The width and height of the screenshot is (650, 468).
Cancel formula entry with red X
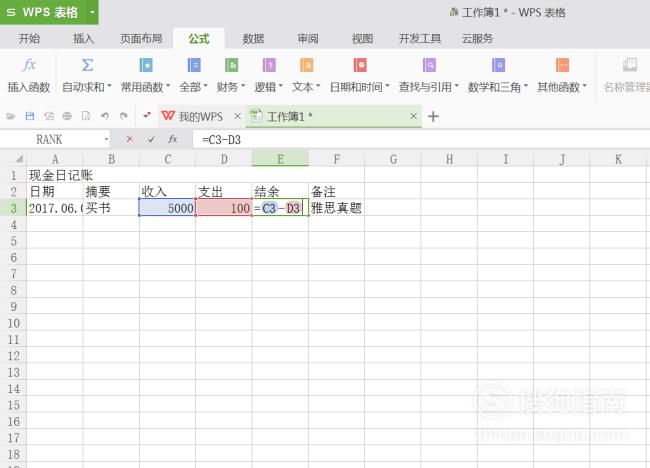[129, 139]
